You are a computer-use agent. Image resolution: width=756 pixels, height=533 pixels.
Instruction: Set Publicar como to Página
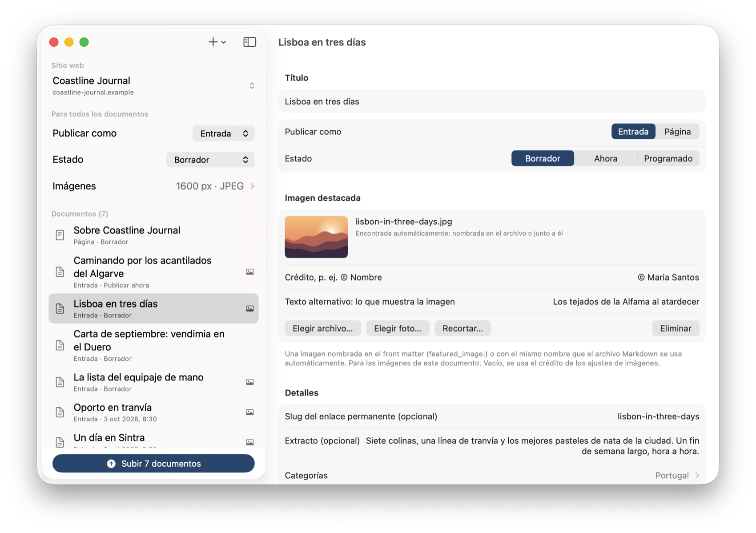click(677, 132)
